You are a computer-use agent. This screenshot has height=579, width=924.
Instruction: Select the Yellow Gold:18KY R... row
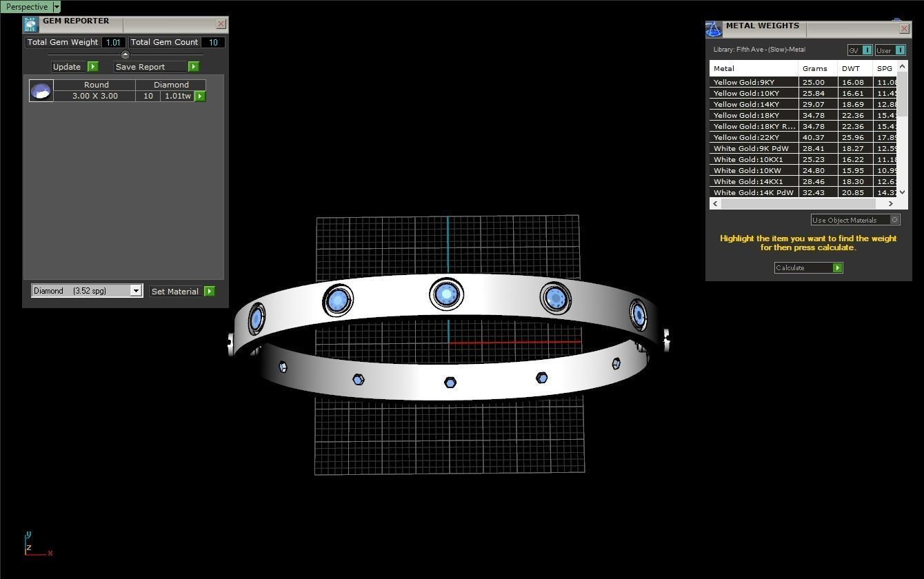(x=803, y=126)
